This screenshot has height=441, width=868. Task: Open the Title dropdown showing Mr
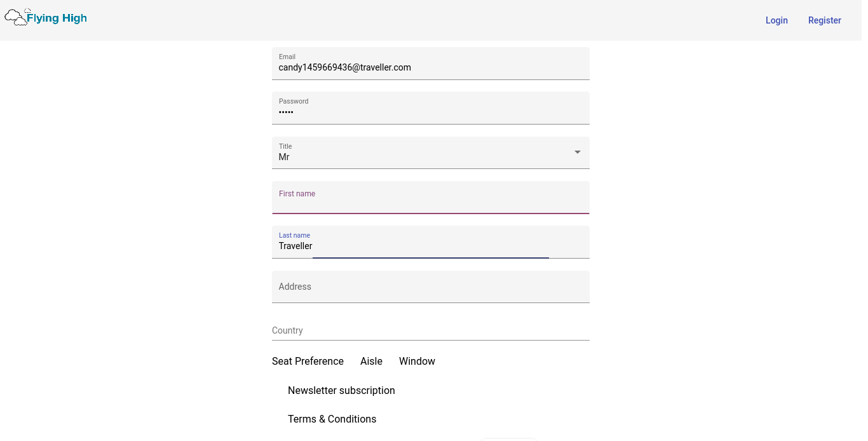[431, 153]
